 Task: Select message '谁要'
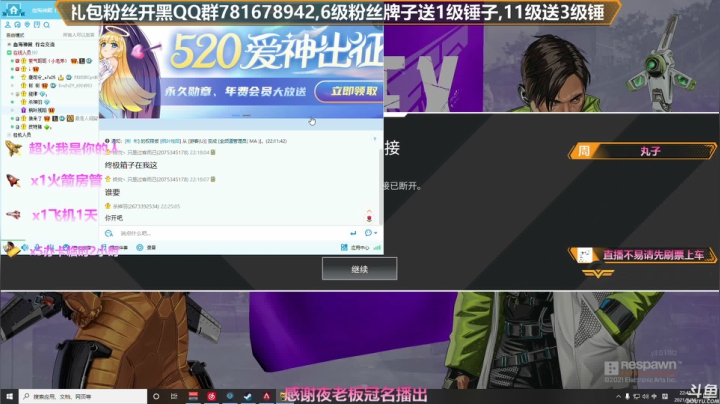pos(112,192)
